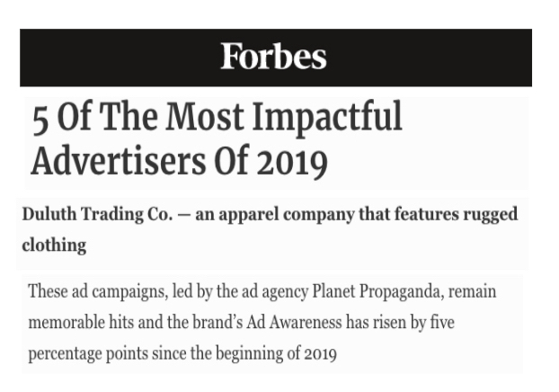Open the headline '5 Of The Most Impactful'
The height and width of the screenshot is (392, 559).
[x=217, y=118]
